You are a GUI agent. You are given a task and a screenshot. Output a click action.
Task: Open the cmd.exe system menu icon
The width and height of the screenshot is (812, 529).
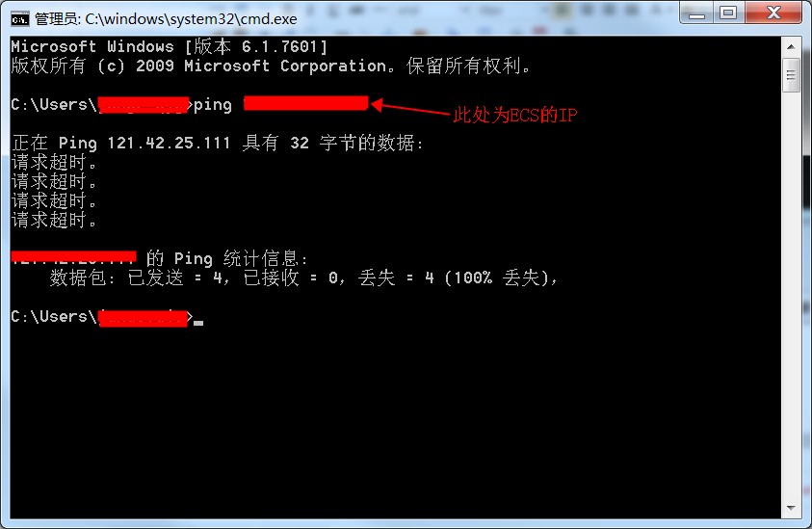(19, 19)
